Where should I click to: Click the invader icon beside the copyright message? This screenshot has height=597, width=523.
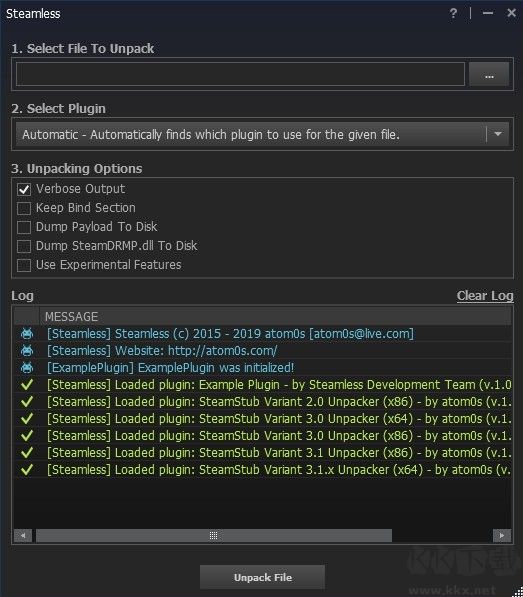click(x=27, y=334)
